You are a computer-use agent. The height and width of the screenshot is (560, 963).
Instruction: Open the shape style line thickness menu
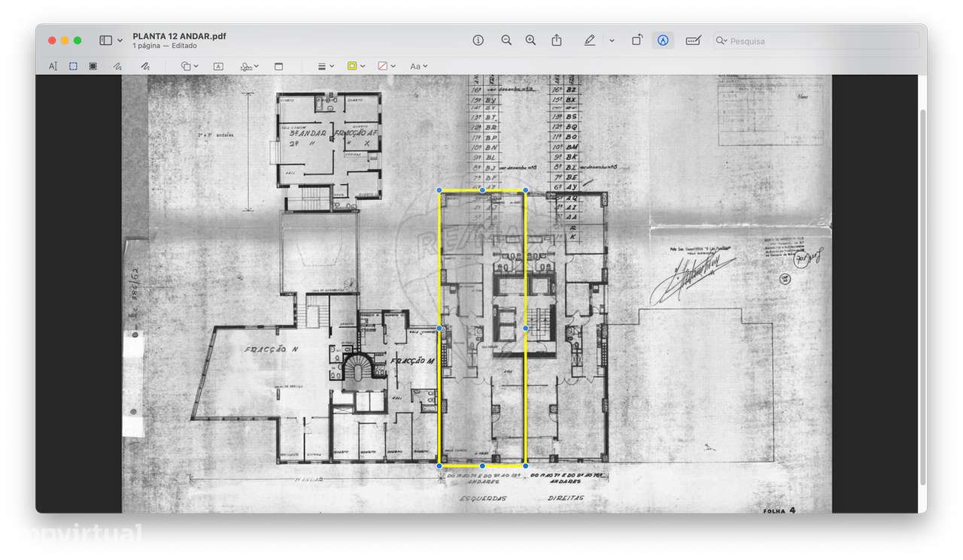click(x=325, y=66)
